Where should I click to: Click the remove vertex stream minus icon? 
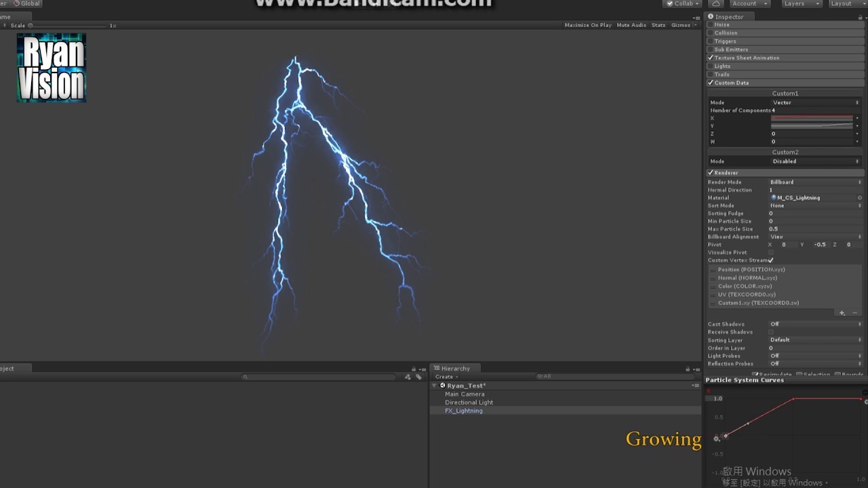tap(854, 312)
